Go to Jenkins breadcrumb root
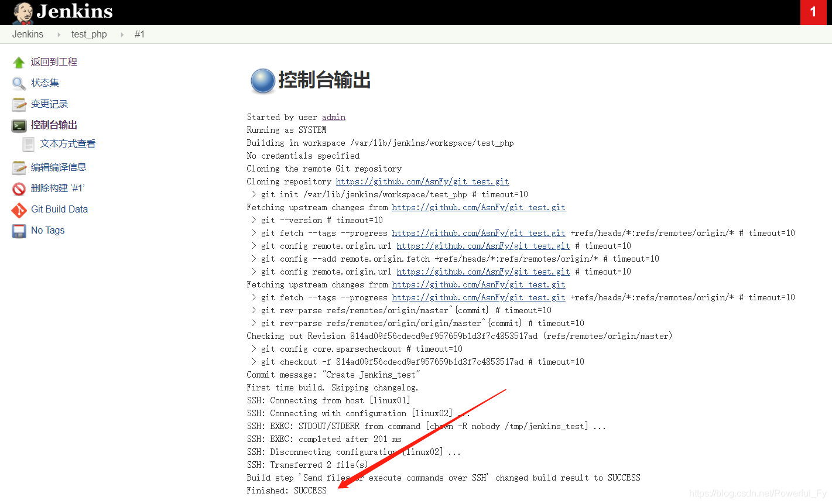This screenshot has width=832, height=504. click(28, 35)
